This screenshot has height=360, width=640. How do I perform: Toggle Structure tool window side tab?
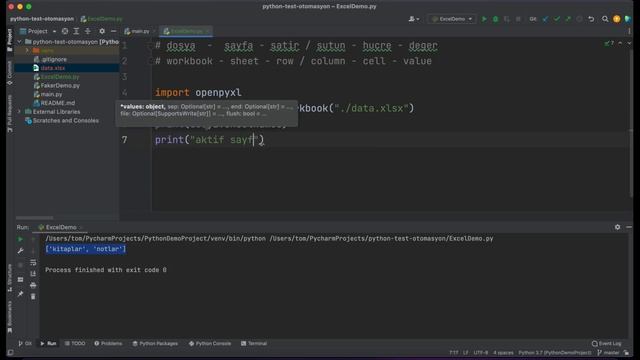pos(10,278)
